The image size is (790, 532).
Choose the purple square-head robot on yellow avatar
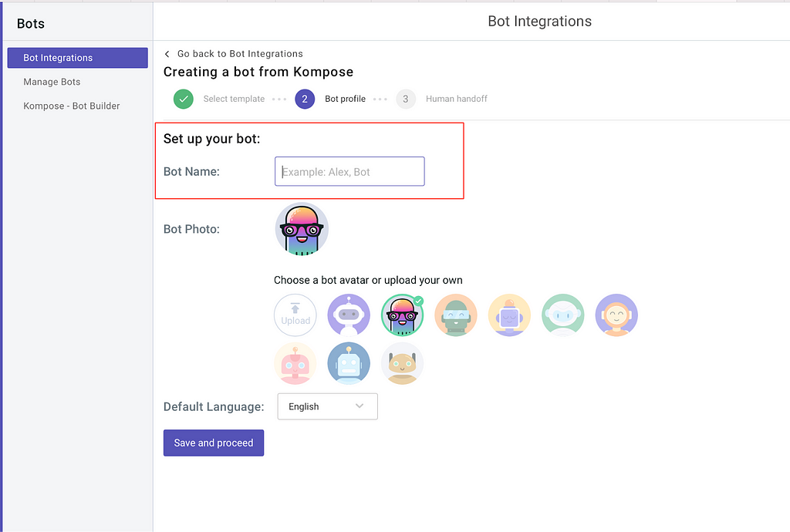click(509, 315)
